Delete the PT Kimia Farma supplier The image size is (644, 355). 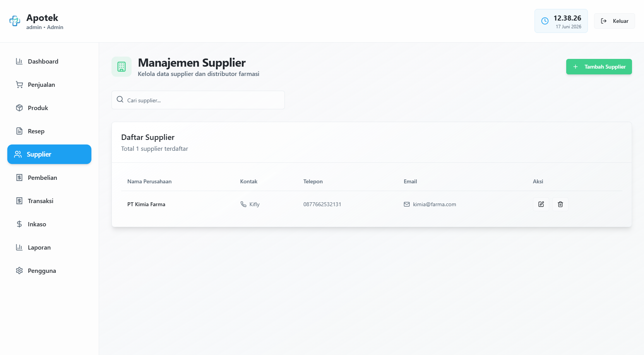click(x=560, y=204)
